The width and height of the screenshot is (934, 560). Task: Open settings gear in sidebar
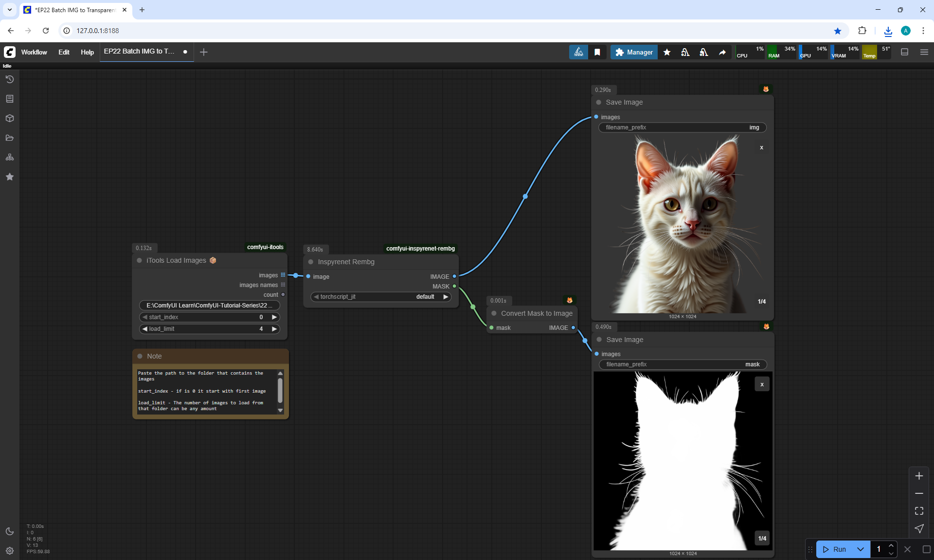click(10, 551)
